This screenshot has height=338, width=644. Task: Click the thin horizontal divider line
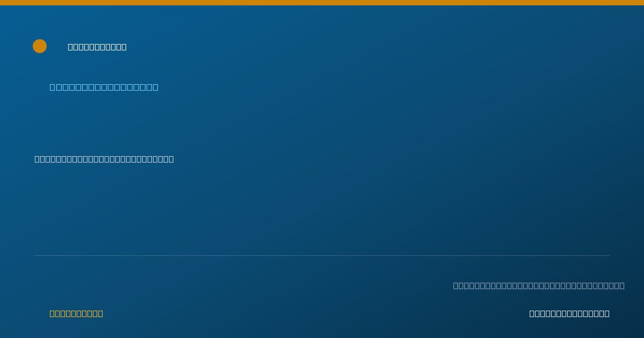[x=322, y=255]
